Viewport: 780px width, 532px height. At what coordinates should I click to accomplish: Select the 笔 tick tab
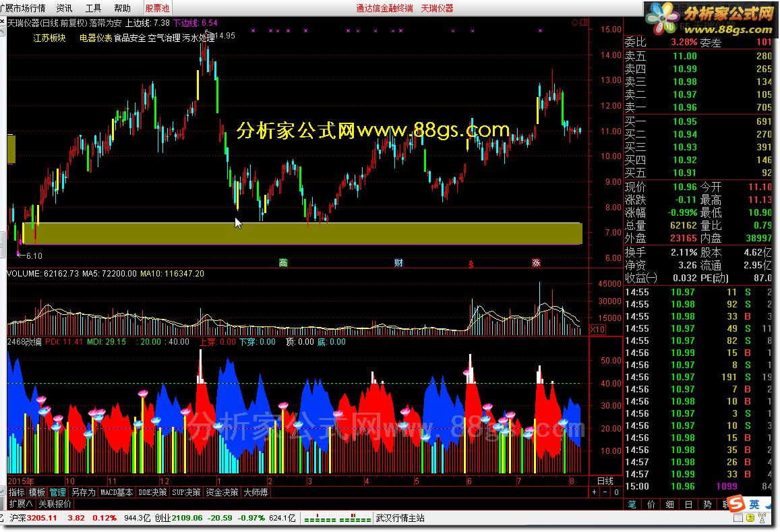pos(632,504)
